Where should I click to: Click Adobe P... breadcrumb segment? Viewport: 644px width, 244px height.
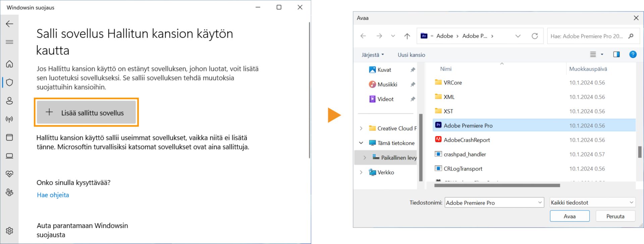(x=475, y=36)
